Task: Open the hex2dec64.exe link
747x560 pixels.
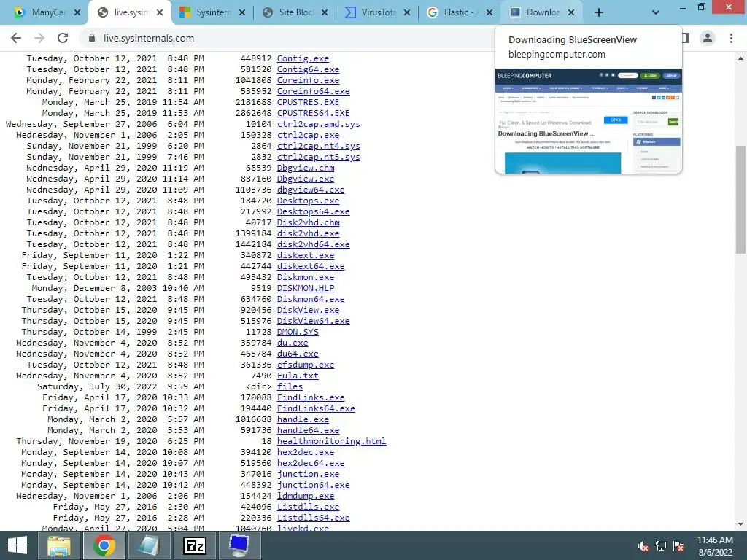Action: 311,463
